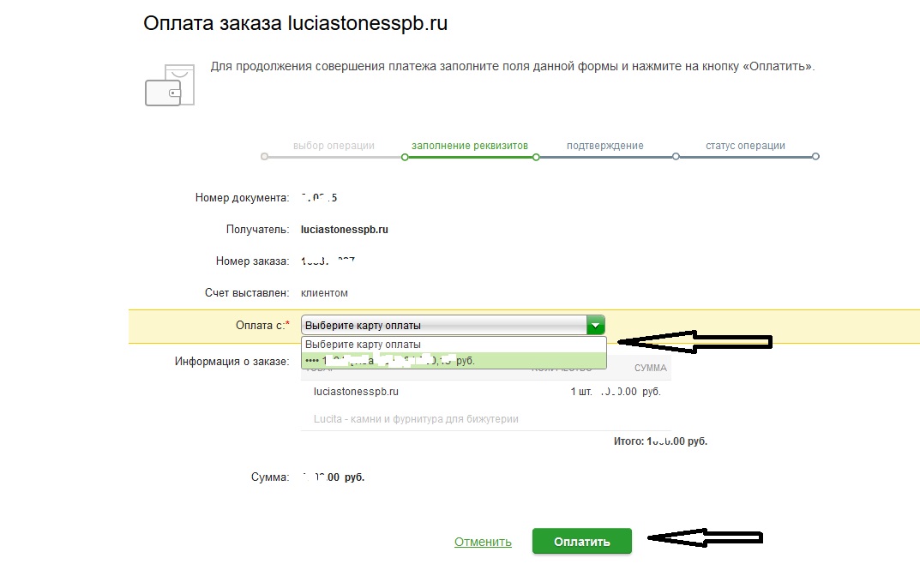Click the 'Номер документа:' label
Screen dimensions: 920x588
(x=242, y=198)
